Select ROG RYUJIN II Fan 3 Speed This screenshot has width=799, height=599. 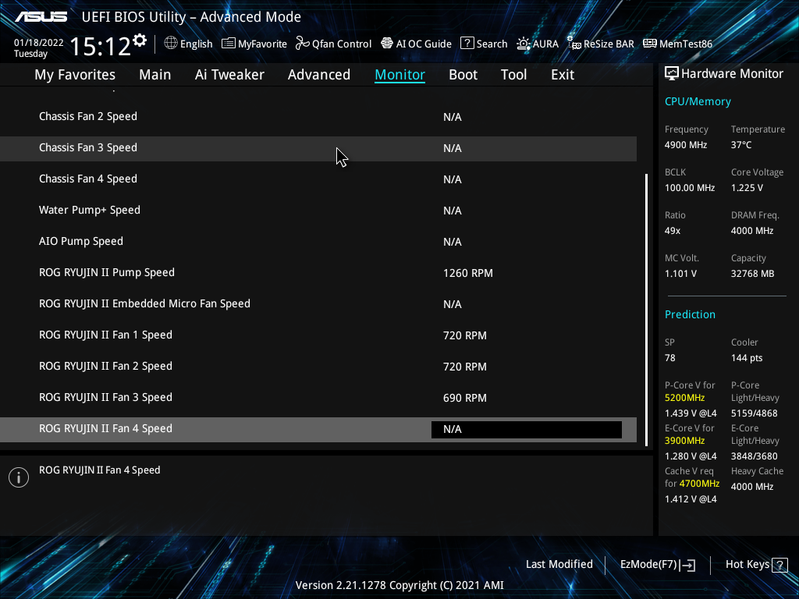318,397
